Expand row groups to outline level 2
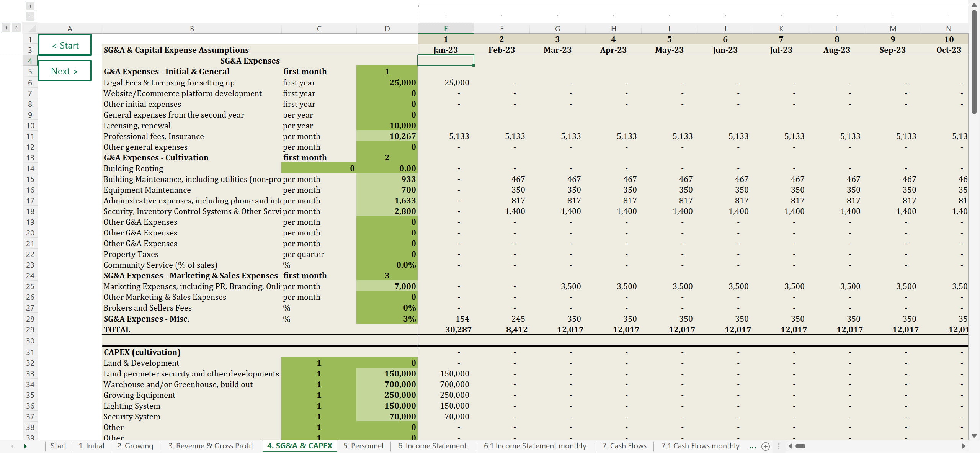This screenshot has width=980, height=453. pyautogui.click(x=16, y=28)
